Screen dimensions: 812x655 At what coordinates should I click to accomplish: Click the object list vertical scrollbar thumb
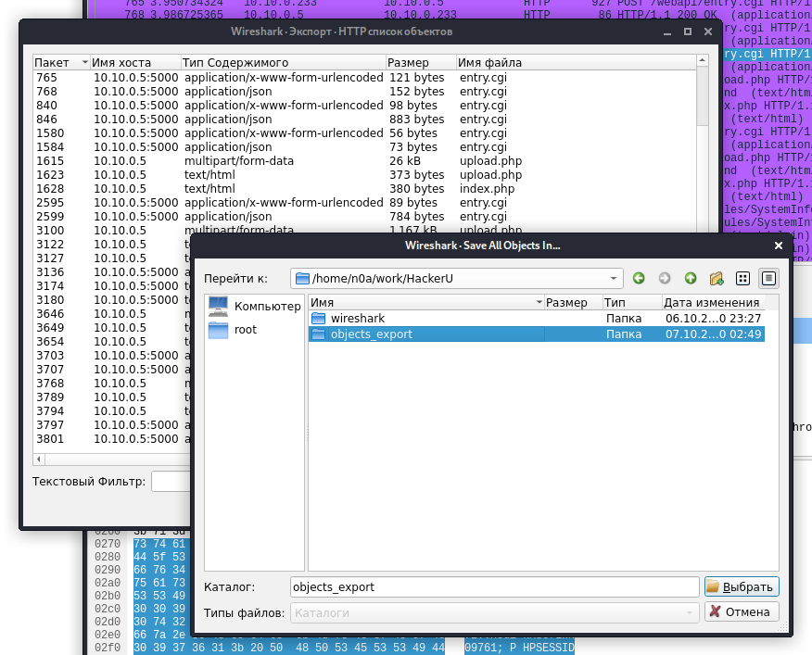click(703, 96)
